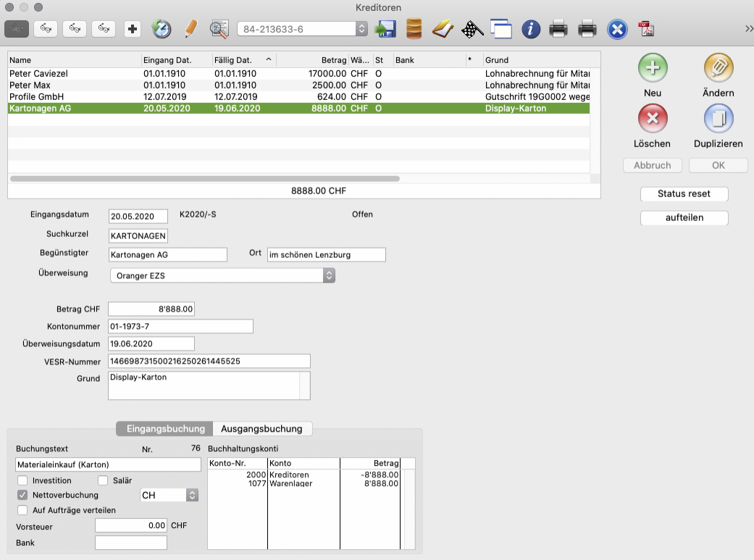Click the aufteilen button

click(x=684, y=217)
